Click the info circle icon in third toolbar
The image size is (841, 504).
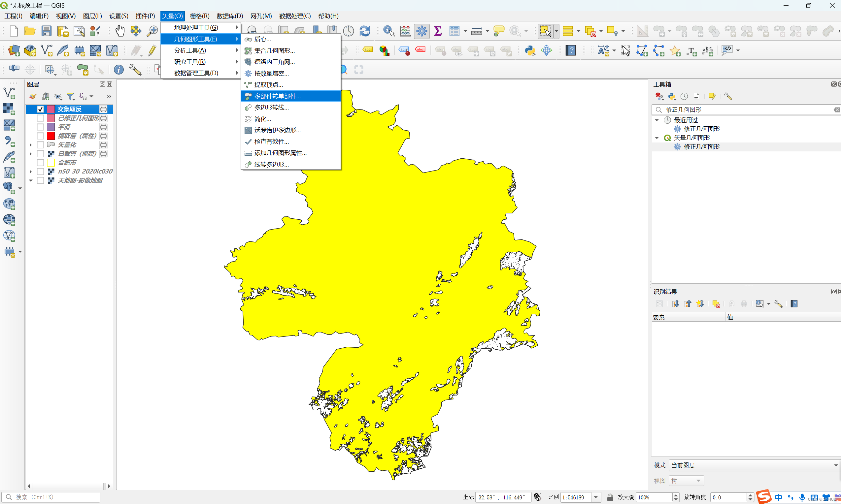118,70
